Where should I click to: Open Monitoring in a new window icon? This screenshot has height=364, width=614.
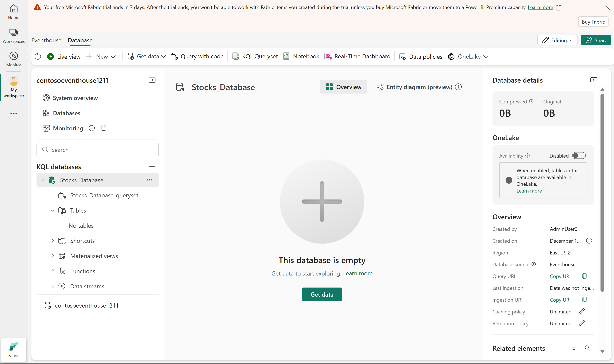(104, 128)
